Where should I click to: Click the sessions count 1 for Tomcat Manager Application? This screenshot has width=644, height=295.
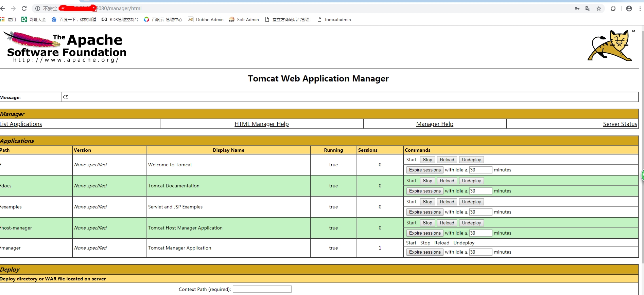[380, 248]
